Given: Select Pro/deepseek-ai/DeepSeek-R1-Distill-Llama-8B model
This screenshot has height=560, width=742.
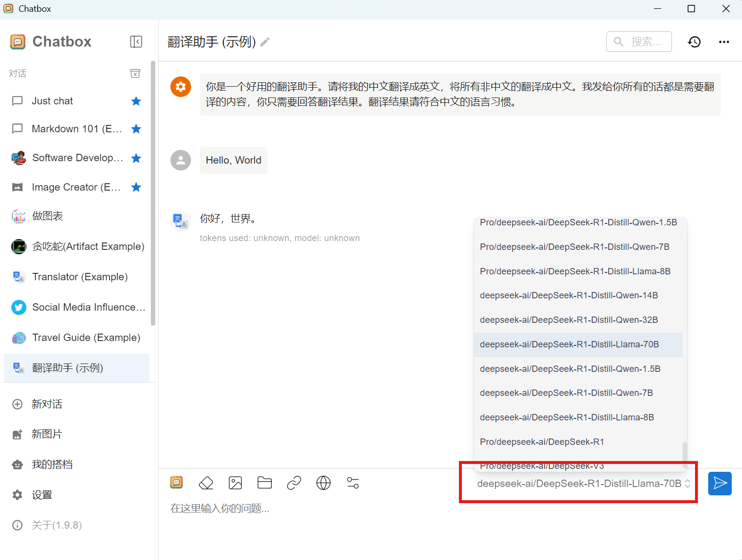Looking at the screenshot, I should coord(578,271).
